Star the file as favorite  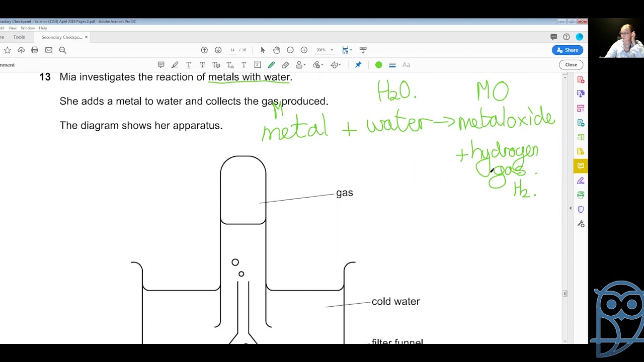tap(7, 50)
